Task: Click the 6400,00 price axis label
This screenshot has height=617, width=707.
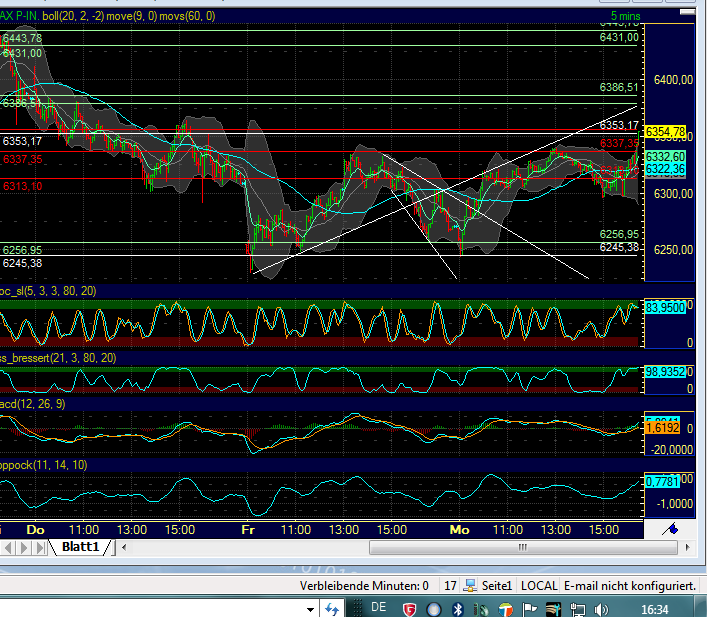Action: pos(673,80)
